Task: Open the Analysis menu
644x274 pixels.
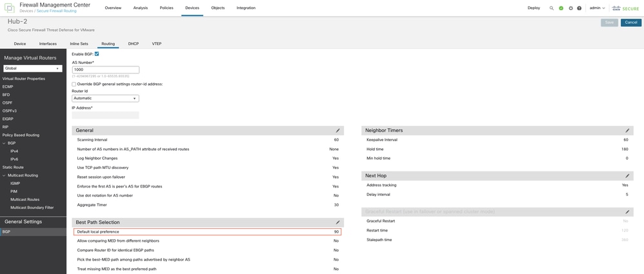Action: tap(141, 8)
